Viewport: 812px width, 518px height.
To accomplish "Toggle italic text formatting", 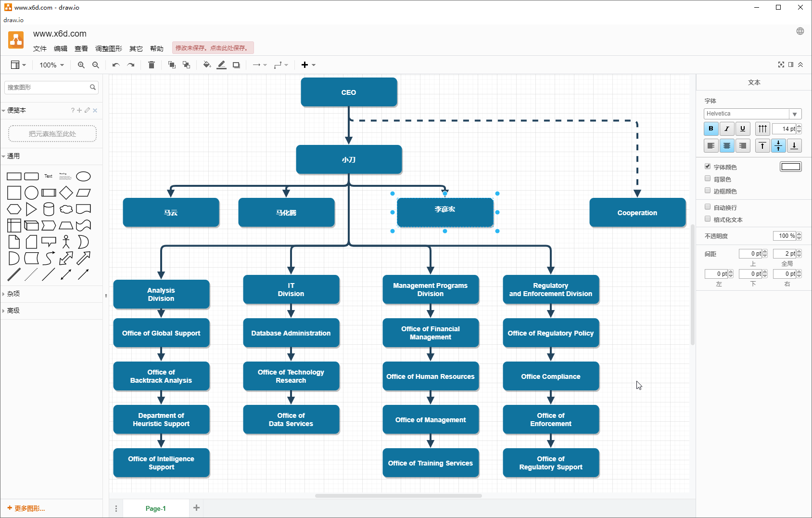I will click(x=727, y=129).
